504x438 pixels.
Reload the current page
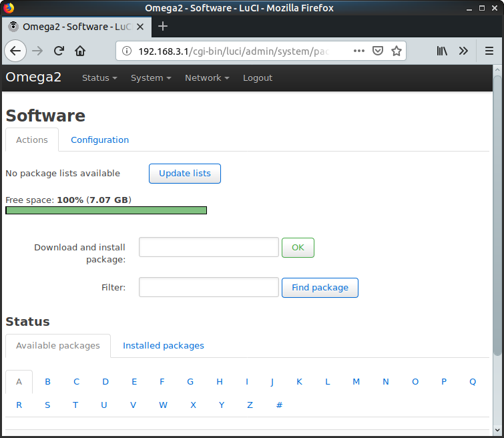pyautogui.click(x=59, y=51)
